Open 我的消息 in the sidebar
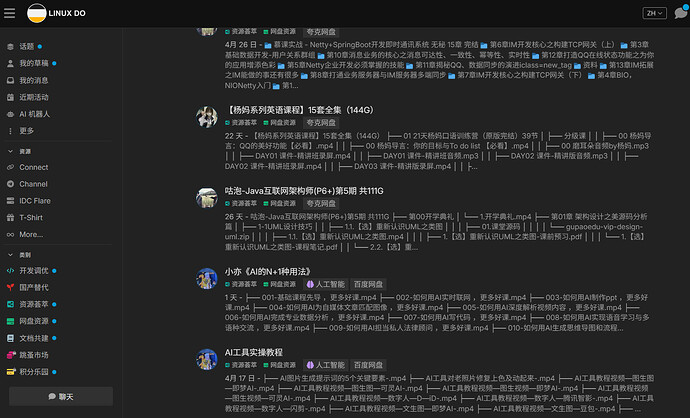This screenshot has width=690, height=418. point(34,81)
